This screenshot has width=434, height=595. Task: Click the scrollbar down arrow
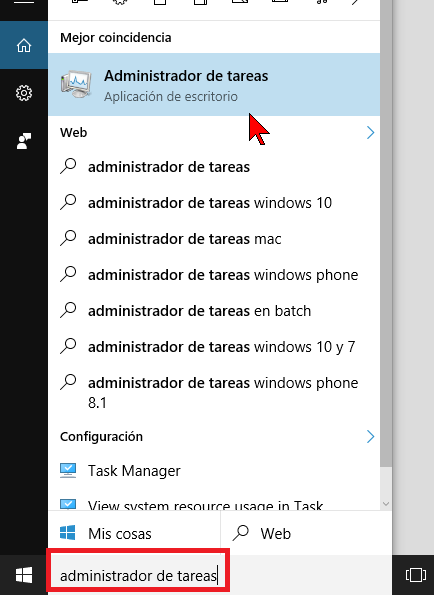point(386,504)
